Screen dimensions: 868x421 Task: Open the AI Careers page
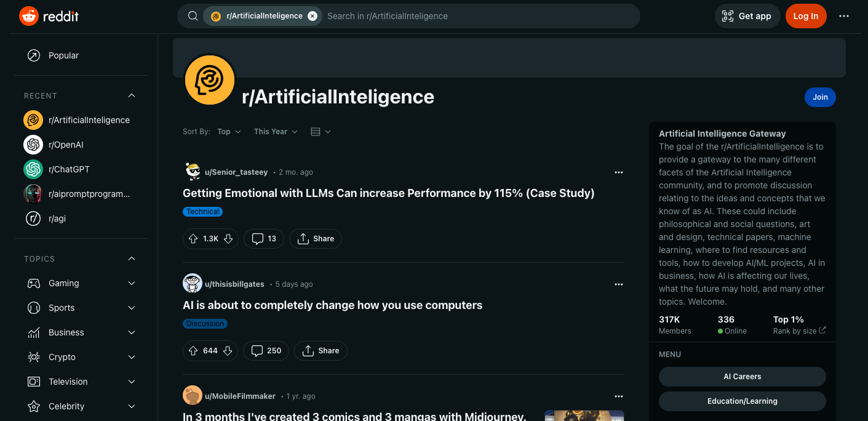pyautogui.click(x=742, y=376)
